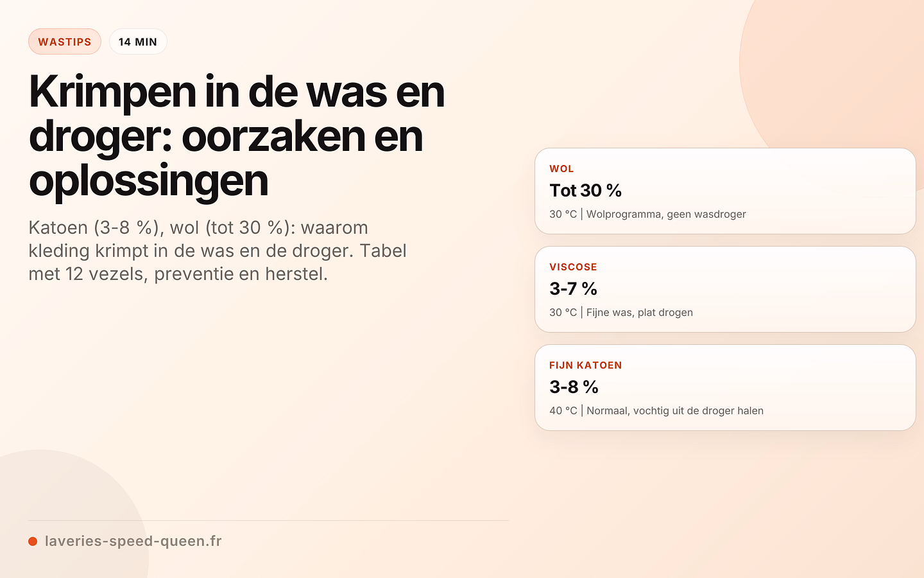Click the 14 MIN reading time pill
This screenshot has width=924, height=578.
click(138, 42)
